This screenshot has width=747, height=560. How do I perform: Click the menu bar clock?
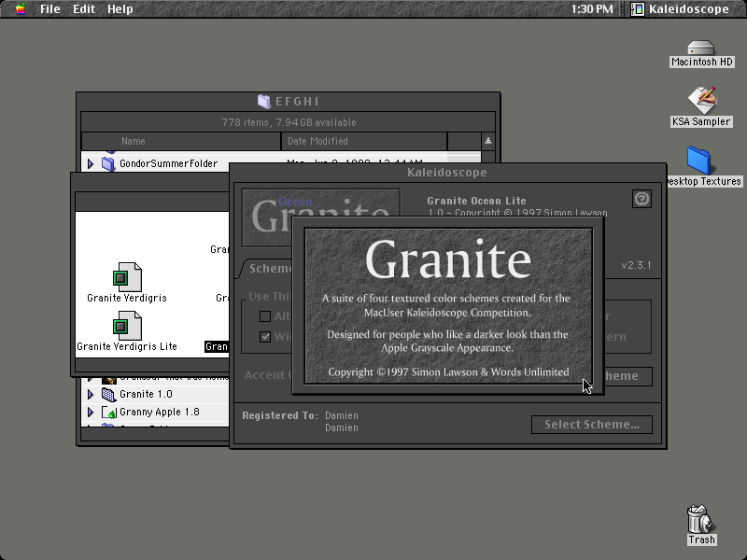tap(592, 8)
